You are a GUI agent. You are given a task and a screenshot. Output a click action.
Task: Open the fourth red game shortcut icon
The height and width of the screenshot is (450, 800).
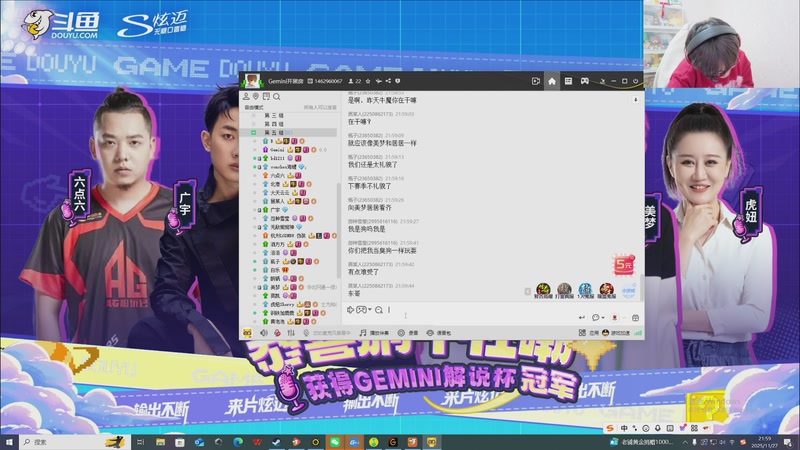click(606, 291)
